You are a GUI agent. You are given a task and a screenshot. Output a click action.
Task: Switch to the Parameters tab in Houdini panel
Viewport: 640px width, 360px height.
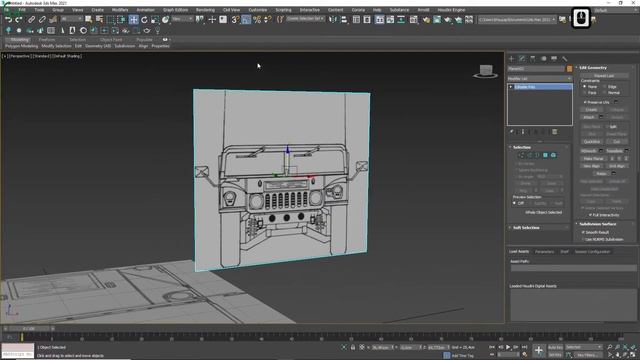[544, 251]
